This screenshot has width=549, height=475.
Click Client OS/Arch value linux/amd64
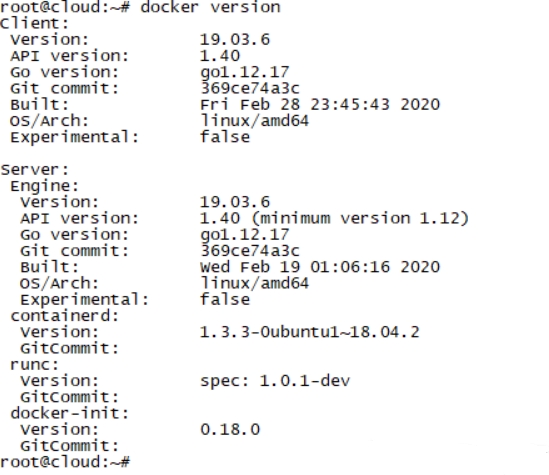255,121
